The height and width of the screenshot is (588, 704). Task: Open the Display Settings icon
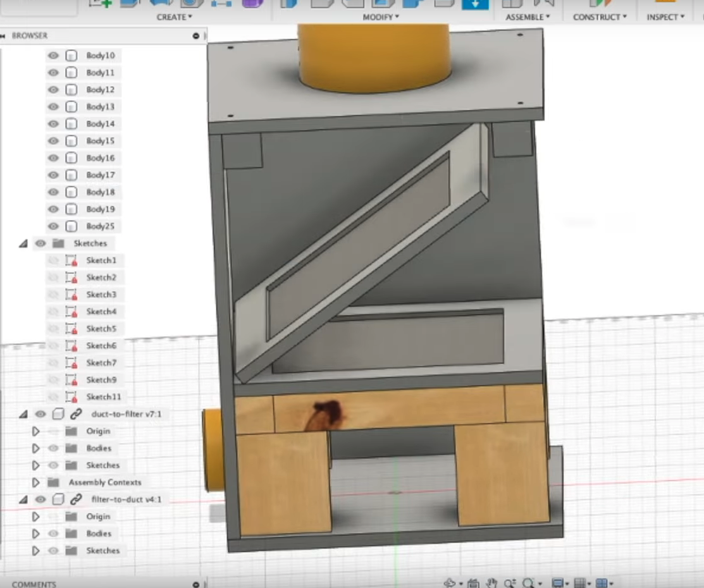557,582
